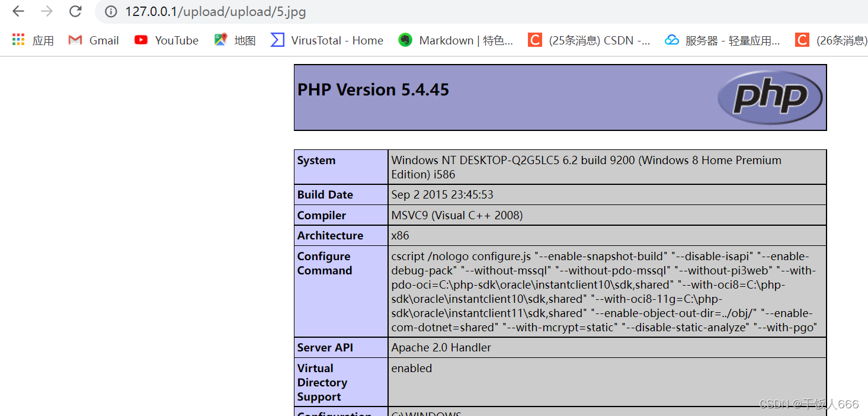Select the System row label
The width and height of the screenshot is (868, 416).
pyautogui.click(x=316, y=161)
